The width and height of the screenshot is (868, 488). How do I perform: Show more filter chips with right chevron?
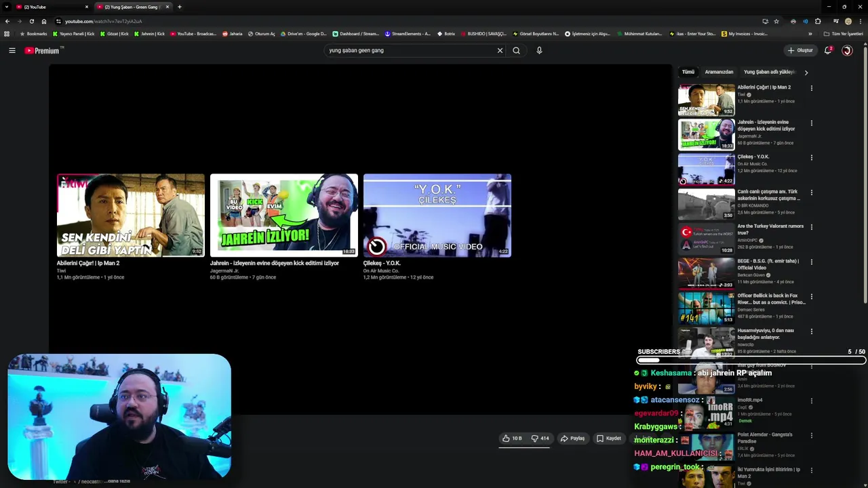[x=806, y=72]
